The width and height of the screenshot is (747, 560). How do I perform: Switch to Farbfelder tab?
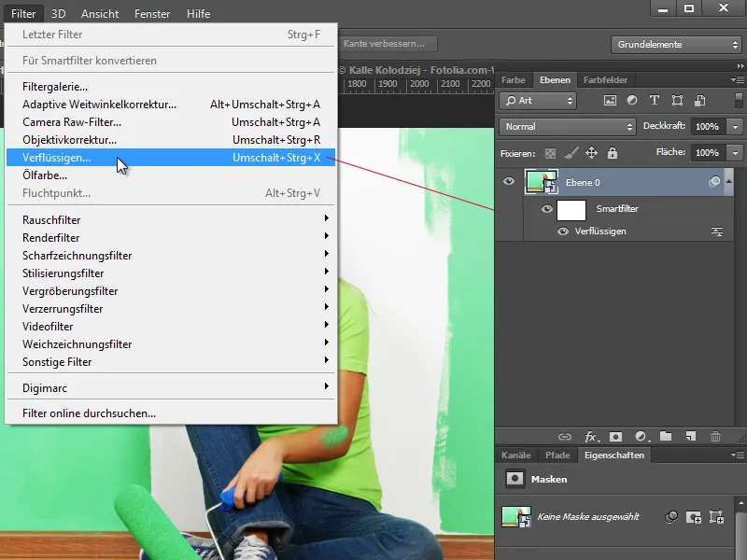pyautogui.click(x=605, y=80)
